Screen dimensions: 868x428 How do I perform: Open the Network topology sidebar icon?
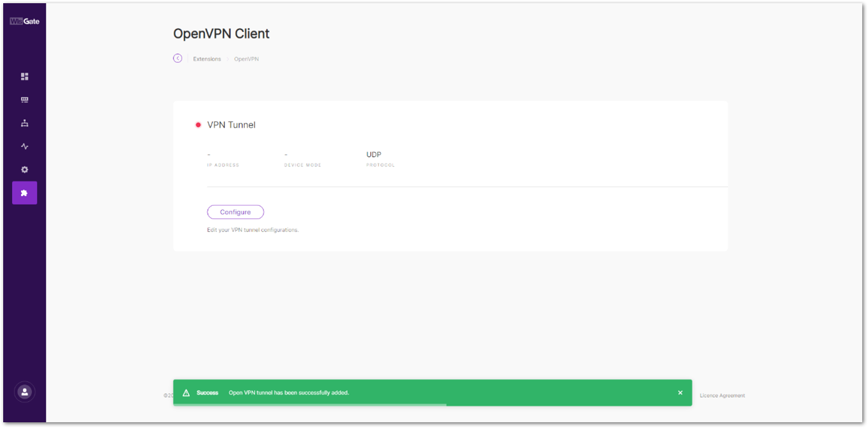coord(24,123)
